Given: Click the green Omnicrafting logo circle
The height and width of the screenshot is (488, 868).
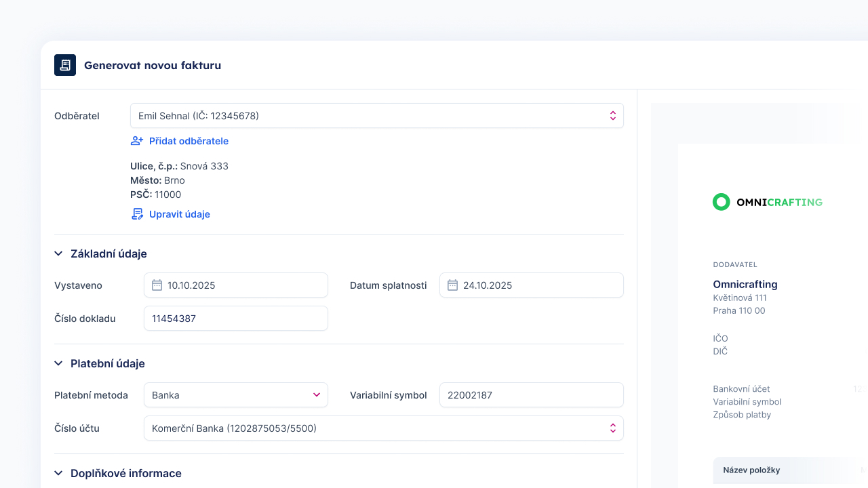Looking at the screenshot, I should tap(722, 202).
